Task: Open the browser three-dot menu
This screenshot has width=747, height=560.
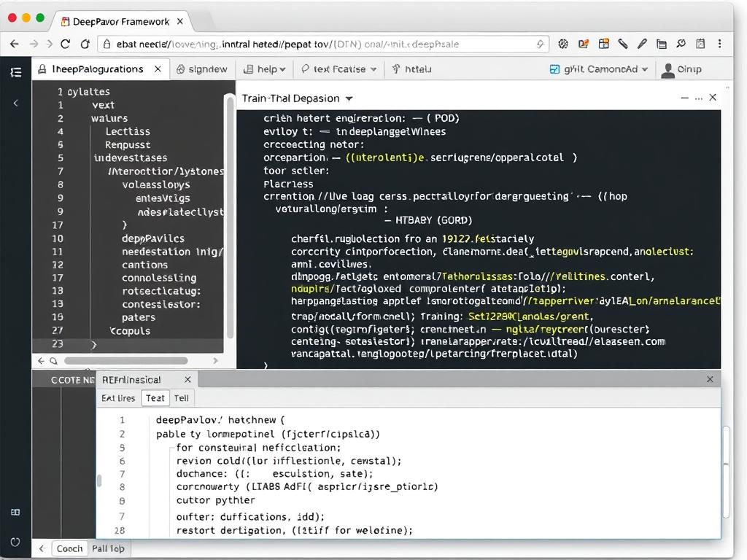Action: 719,44
